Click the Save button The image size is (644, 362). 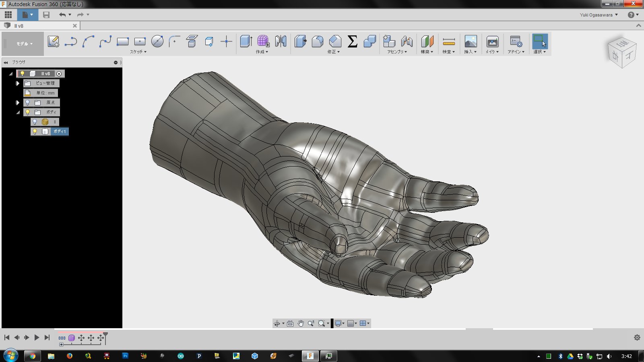(46, 15)
